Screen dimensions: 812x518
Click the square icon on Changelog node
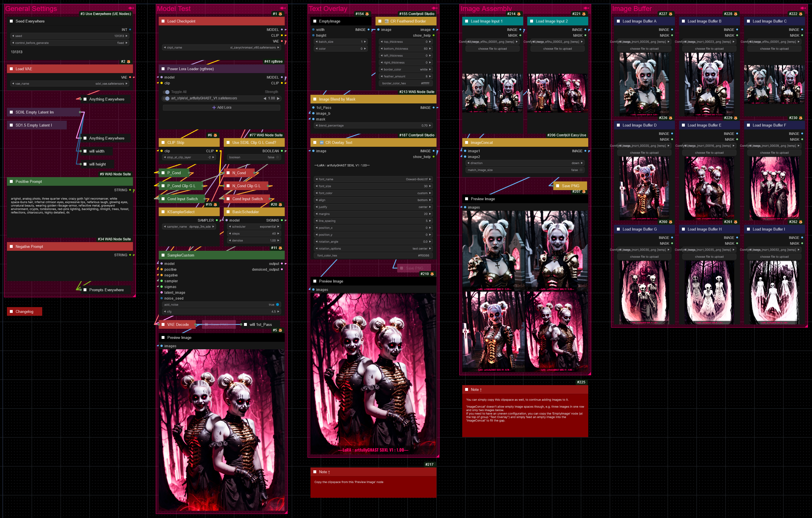(12, 312)
